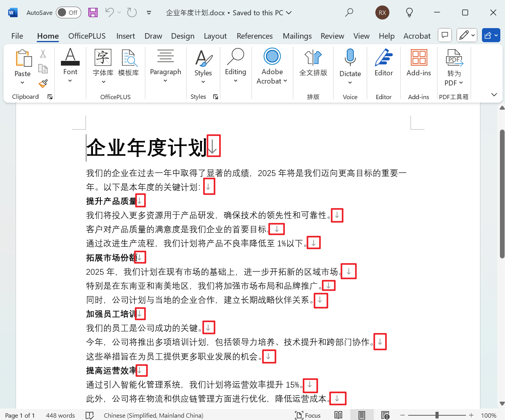Enable Focus mode in the status bar

coord(308,415)
